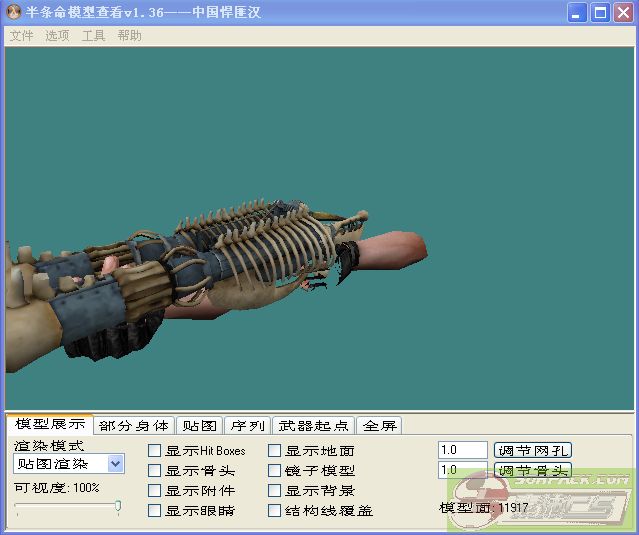
Task: Open the 文件 menu
Action: (21, 35)
